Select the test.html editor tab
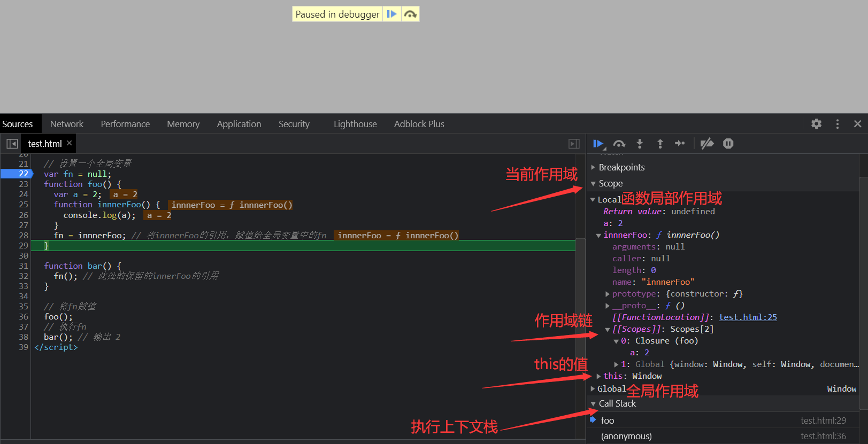Screen dimensions: 868x444 45,144
